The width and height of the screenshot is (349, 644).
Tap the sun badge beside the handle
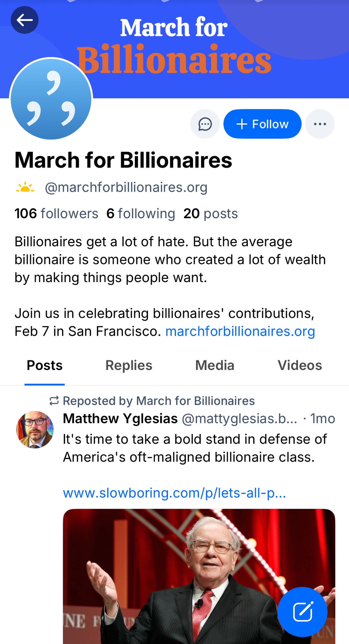point(25,187)
